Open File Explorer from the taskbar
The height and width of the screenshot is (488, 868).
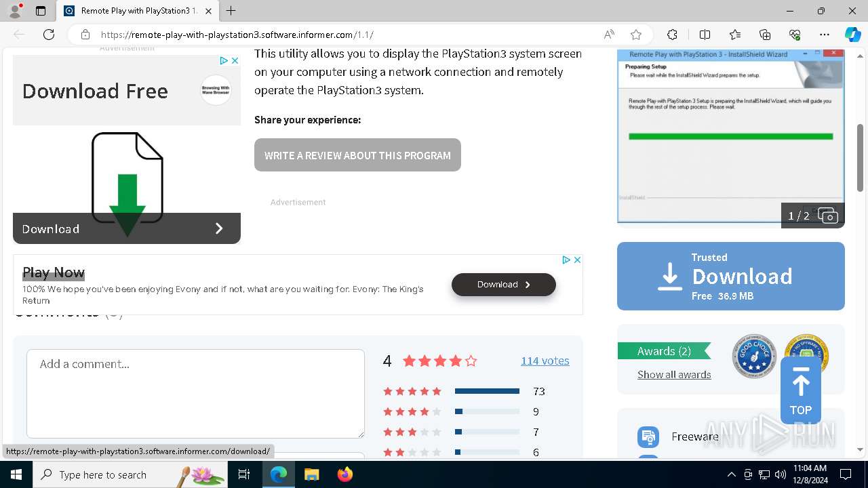[x=311, y=474]
